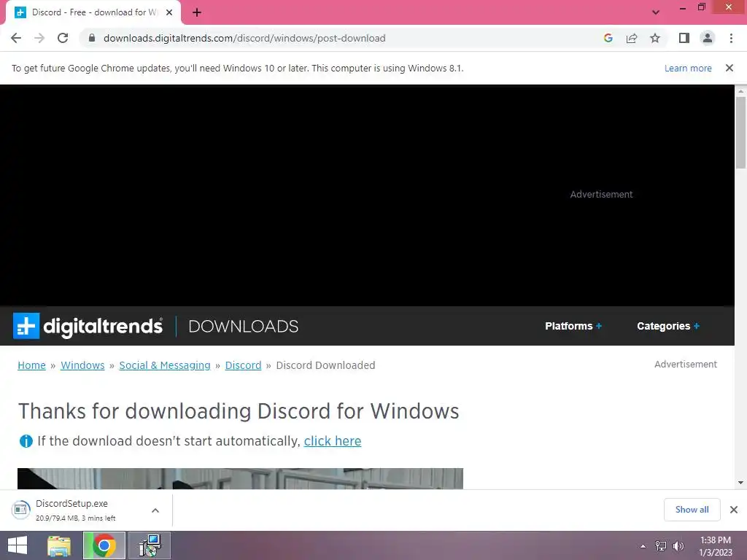This screenshot has width=747, height=560.
Task: Close the downloads bar
Action: (734, 510)
